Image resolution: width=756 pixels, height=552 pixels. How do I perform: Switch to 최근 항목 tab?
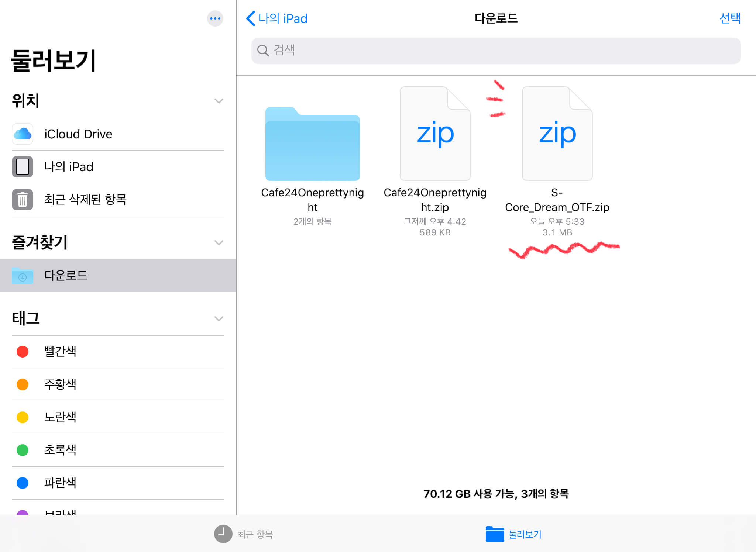click(x=244, y=534)
